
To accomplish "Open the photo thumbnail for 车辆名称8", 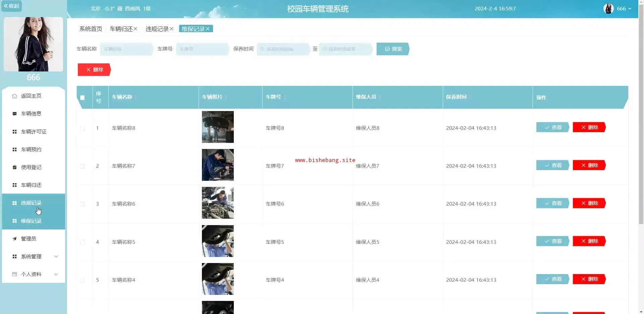I will 218,127.
